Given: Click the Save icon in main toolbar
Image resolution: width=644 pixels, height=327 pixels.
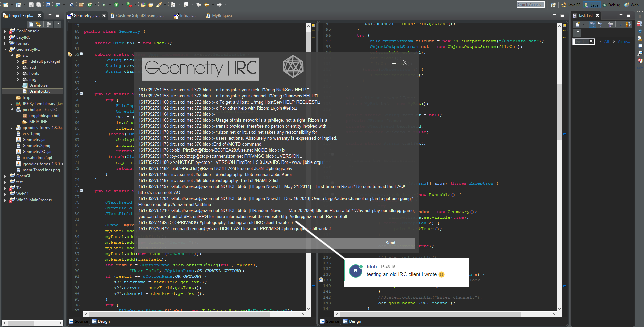Looking at the screenshot, I should coord(31,5).
